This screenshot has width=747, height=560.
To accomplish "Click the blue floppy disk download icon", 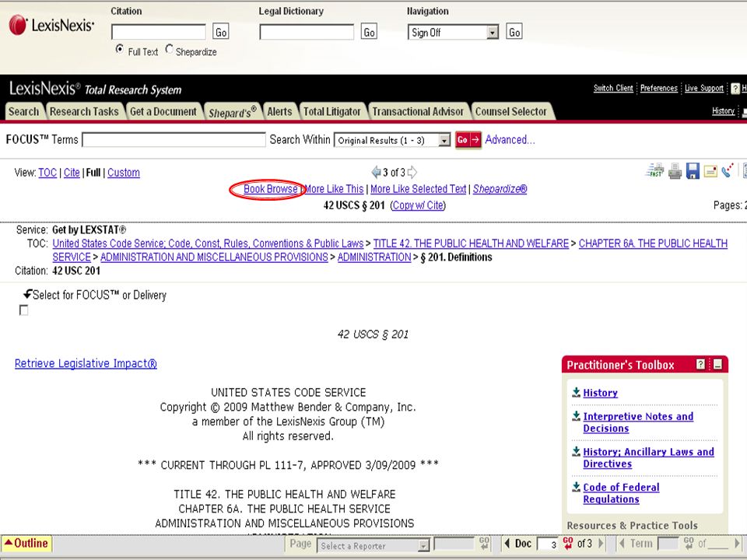I will [693, 170].
